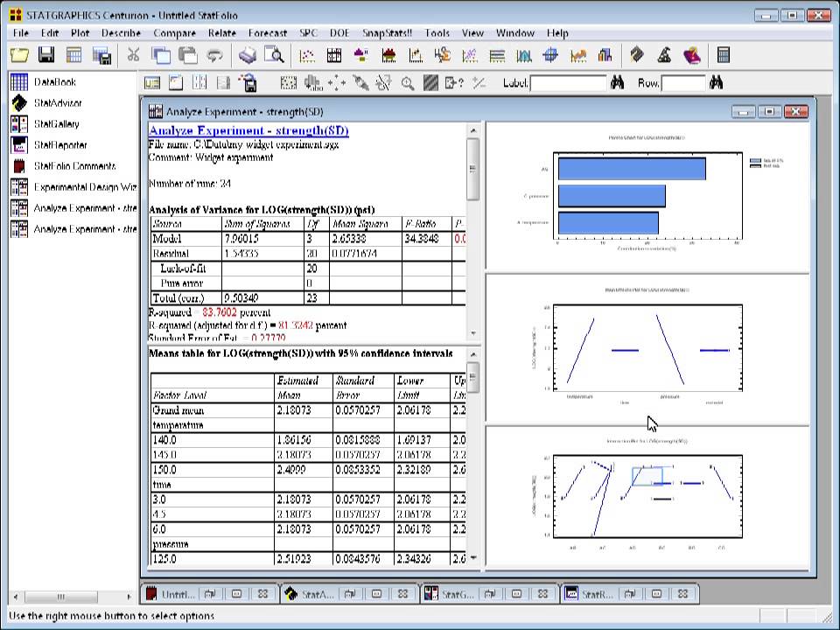This screenshot has height=630, width=840.
Task: Click the Save Results disk icon in analysis toolbar
Action: pos(248,83)
